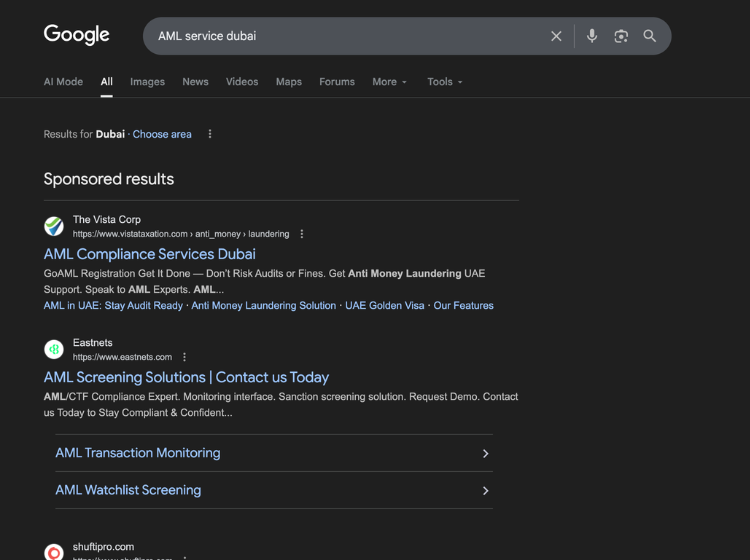Click the Sponsored results heading
750x560 pixels.
tap(109, 179)
